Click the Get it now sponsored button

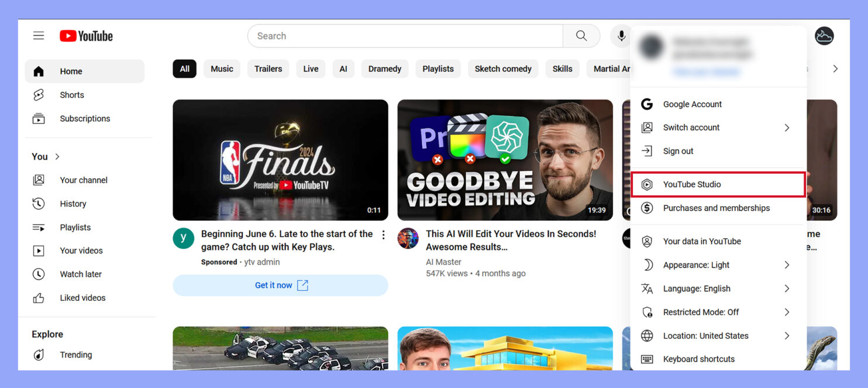(280, 285)
